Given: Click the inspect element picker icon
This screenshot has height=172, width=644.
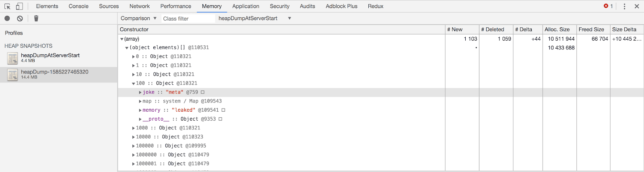Looking at the screenshot, I should point(7,6).
